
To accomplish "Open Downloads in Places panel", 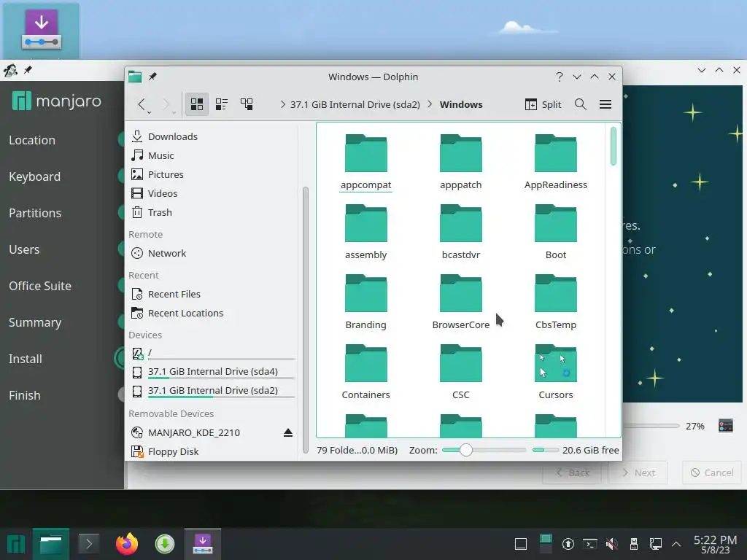I will (x=212, y=136).
